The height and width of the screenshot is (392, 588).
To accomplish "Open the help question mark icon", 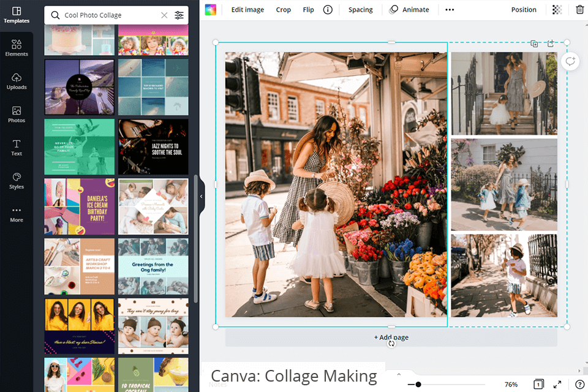I will [x=580, y=385].
